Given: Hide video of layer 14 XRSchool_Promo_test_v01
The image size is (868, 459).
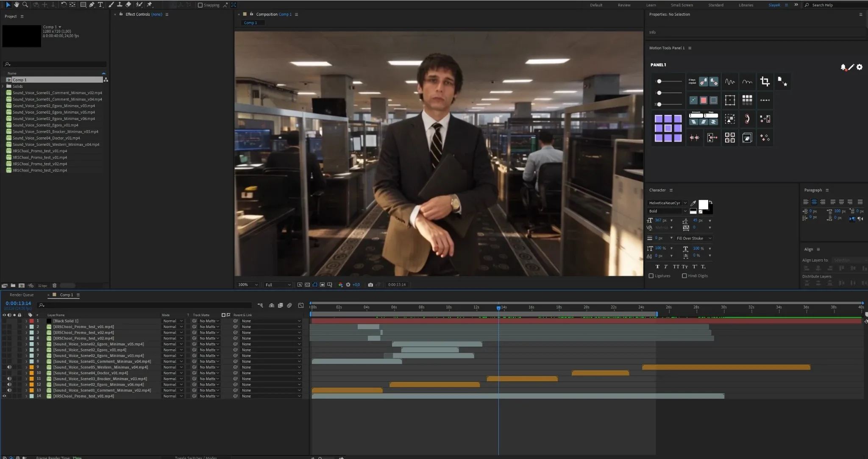Looking at the screenshot, I should 4,396.
